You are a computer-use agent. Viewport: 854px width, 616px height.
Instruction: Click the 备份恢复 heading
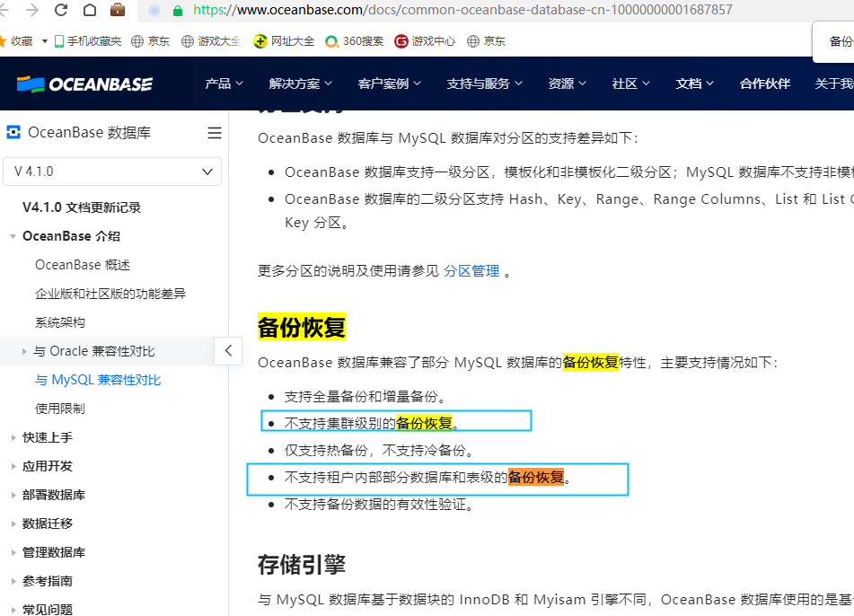click(x=302, y=328)
